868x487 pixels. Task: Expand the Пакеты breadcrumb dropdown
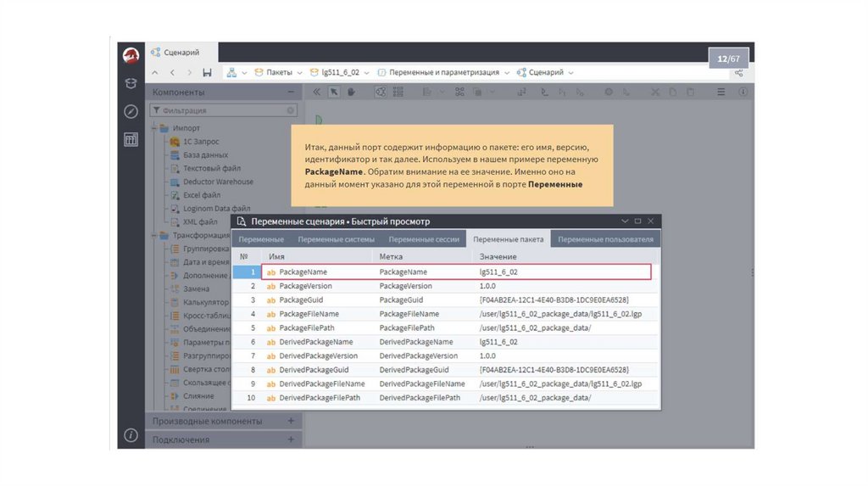pos(298,73)
